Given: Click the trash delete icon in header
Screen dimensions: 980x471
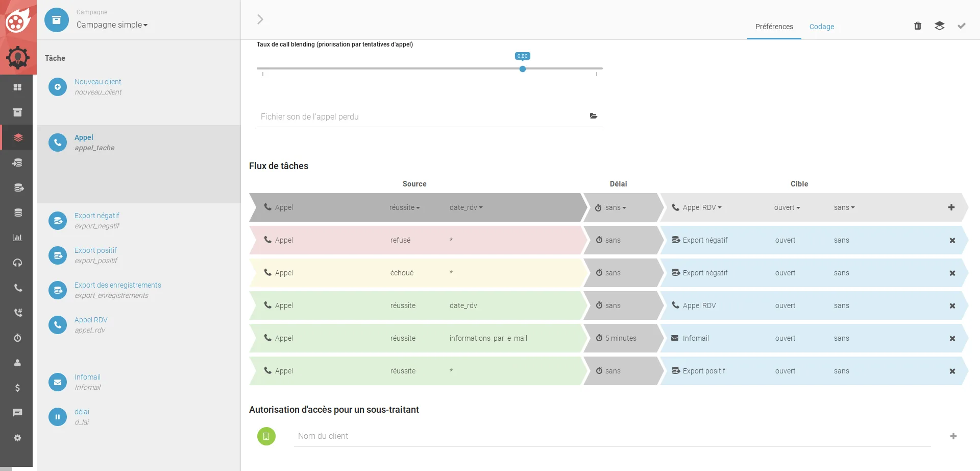Looking at the screenshot, I should pyautogui.click(x=918, y=26).
